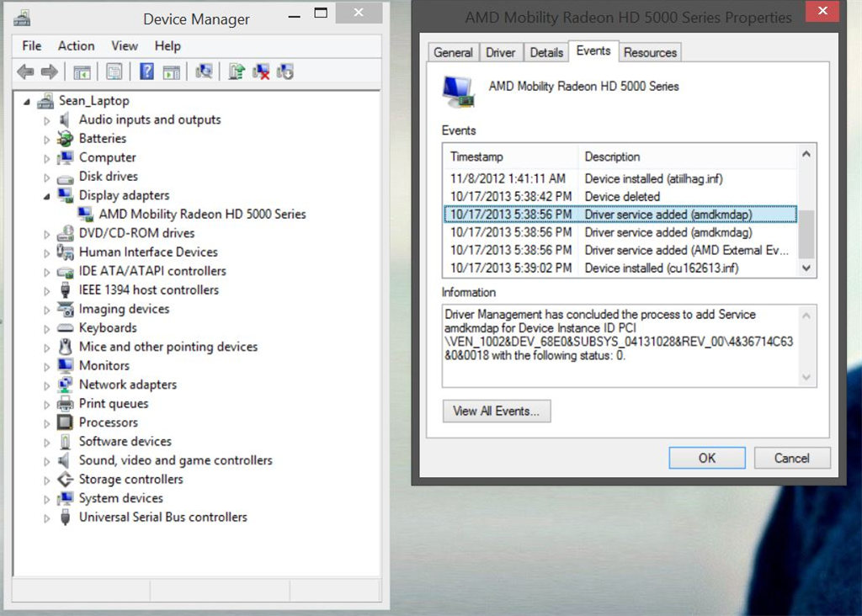Click the Network adapters icon
862x616 pixels.
[x=65, y=385]
